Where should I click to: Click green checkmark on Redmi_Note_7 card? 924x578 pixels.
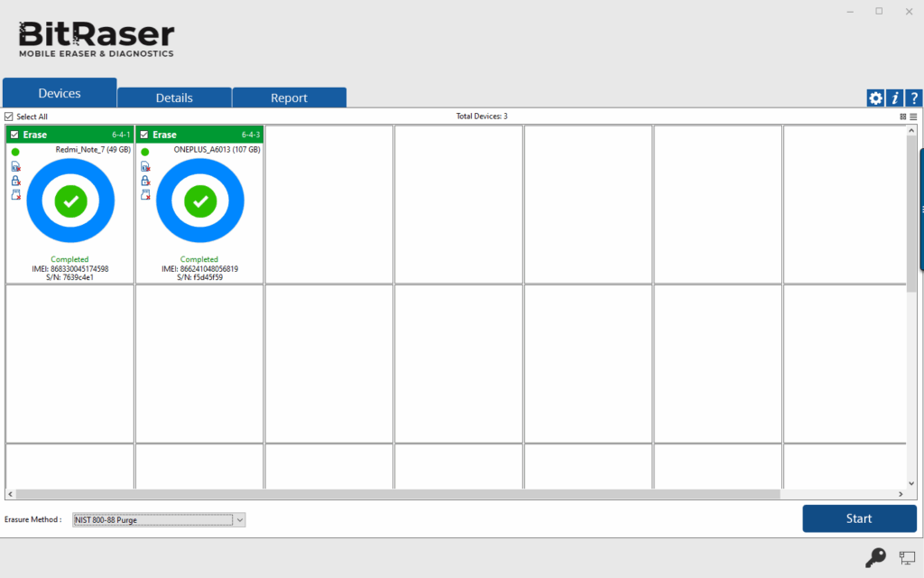70,201
